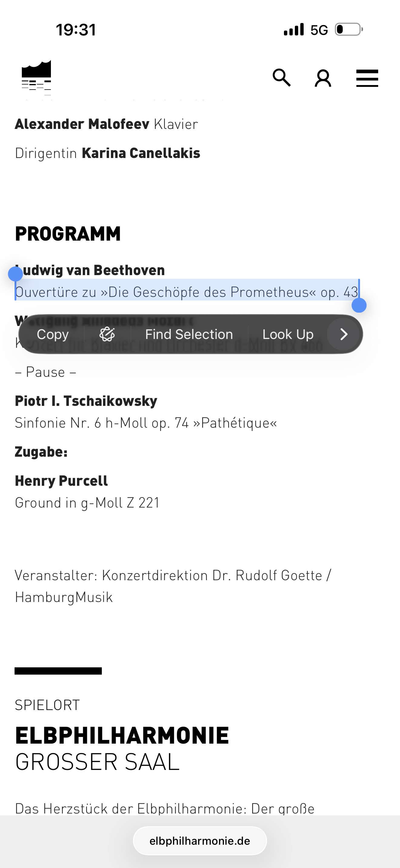
Task: Tap the status bar clock
Action: [76, 30]
